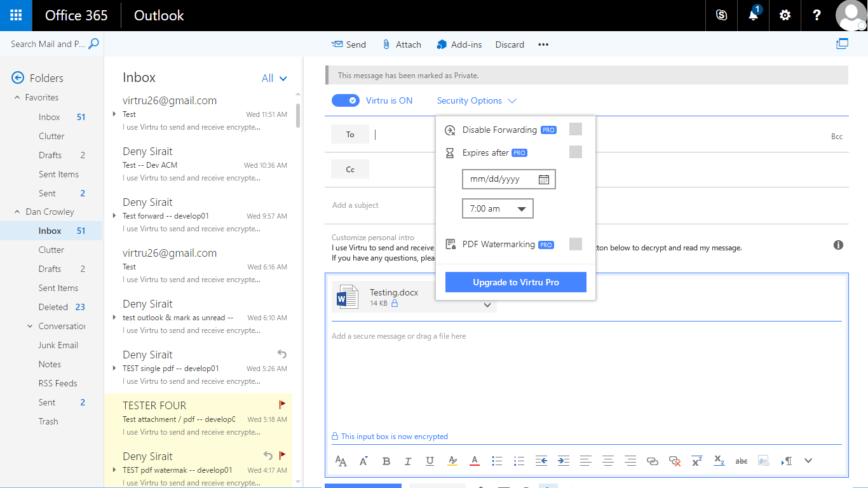Screen dimensions: 868x488
Task: Pick the red font color
Action: click(x=475, y=461)
